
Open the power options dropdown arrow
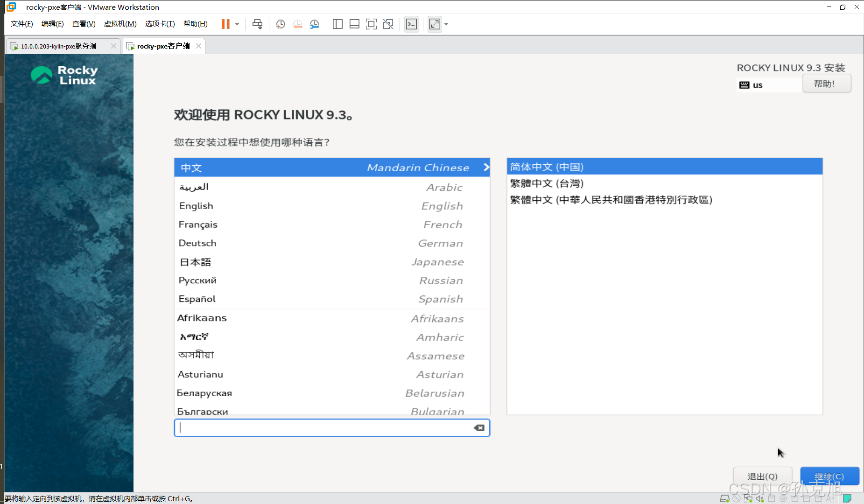click(237, 24)
